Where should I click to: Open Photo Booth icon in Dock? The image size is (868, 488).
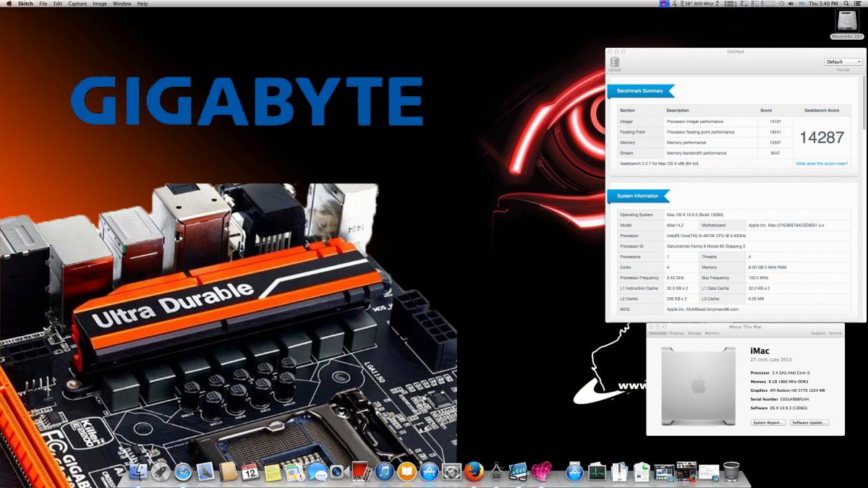pos(361,472)
